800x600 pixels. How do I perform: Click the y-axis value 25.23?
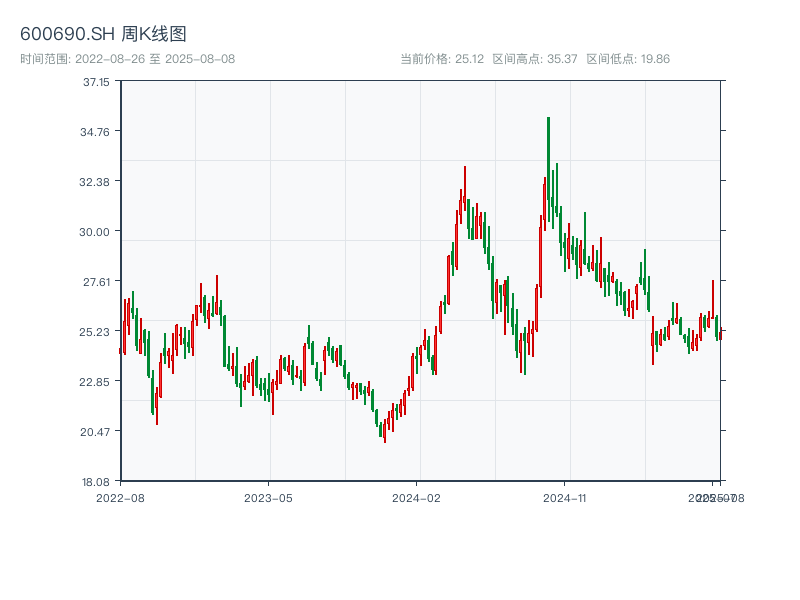point(94,332)
